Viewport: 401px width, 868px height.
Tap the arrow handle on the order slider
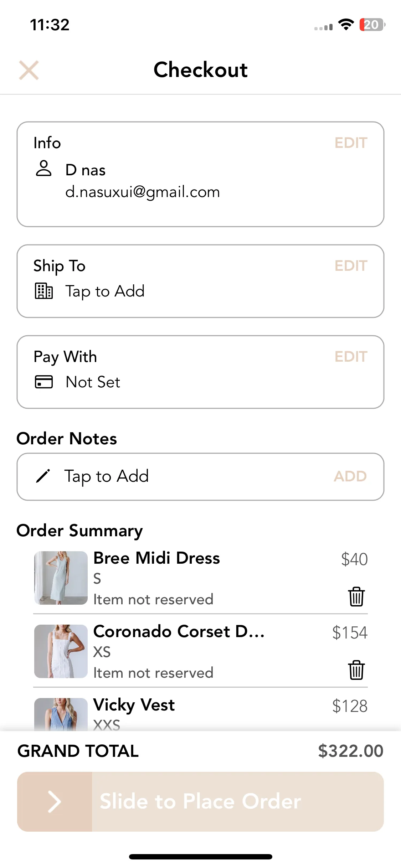55,802
